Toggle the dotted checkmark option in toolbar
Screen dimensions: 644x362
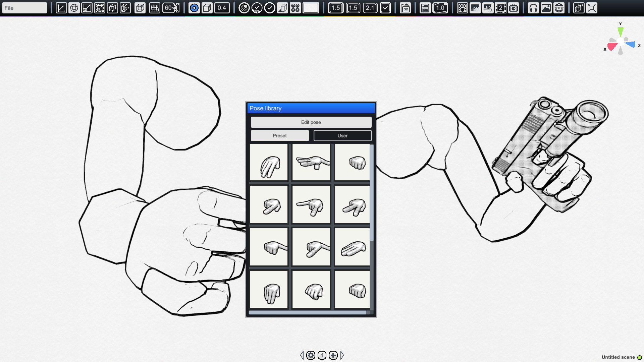257,8
